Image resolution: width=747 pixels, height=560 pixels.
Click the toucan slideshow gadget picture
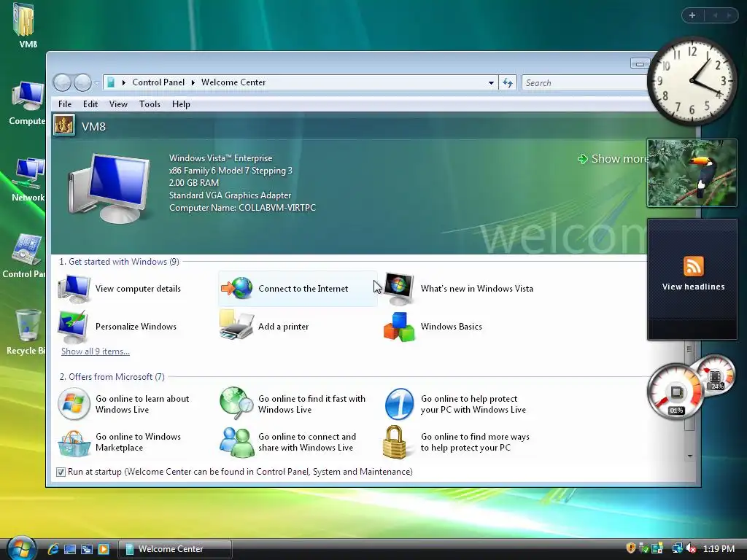692,173
